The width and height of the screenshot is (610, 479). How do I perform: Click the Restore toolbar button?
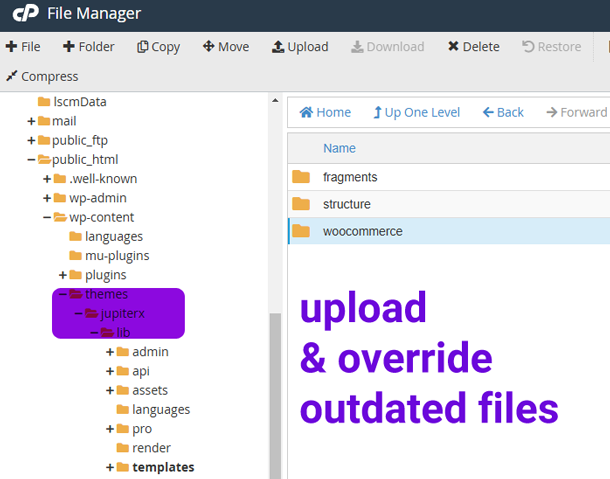[x=551, y=47]
